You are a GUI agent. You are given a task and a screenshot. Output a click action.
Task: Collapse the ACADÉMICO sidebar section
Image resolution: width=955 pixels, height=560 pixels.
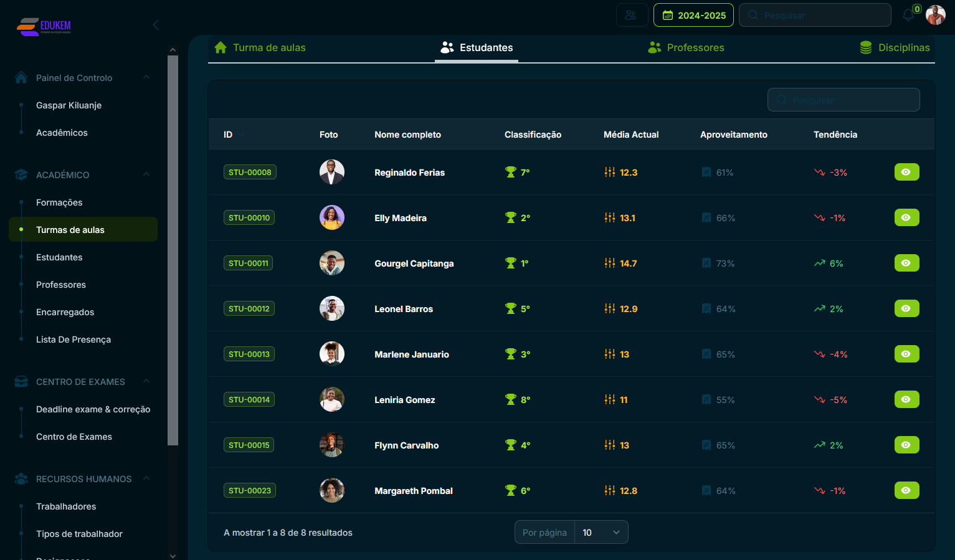pyautogui.click(x=146, y=174)
